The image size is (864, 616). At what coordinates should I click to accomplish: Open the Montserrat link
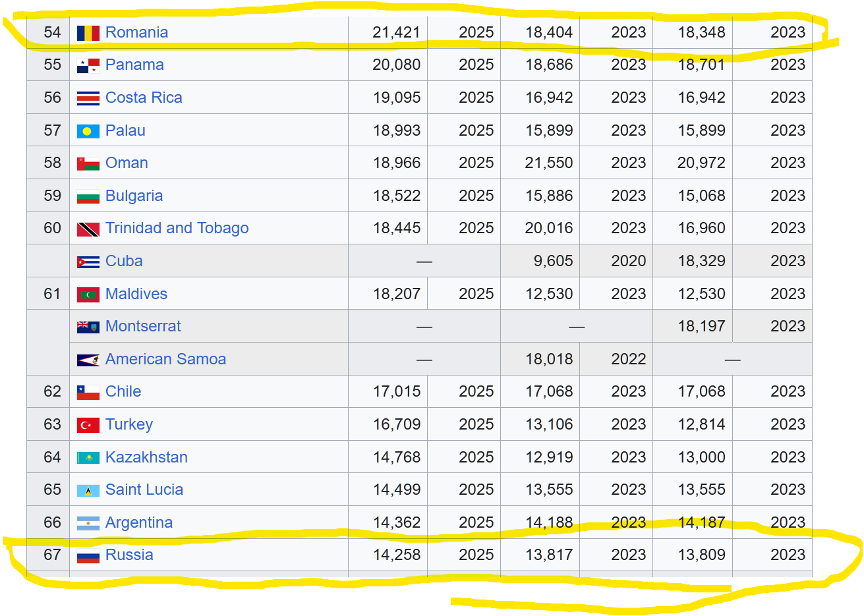143,326
